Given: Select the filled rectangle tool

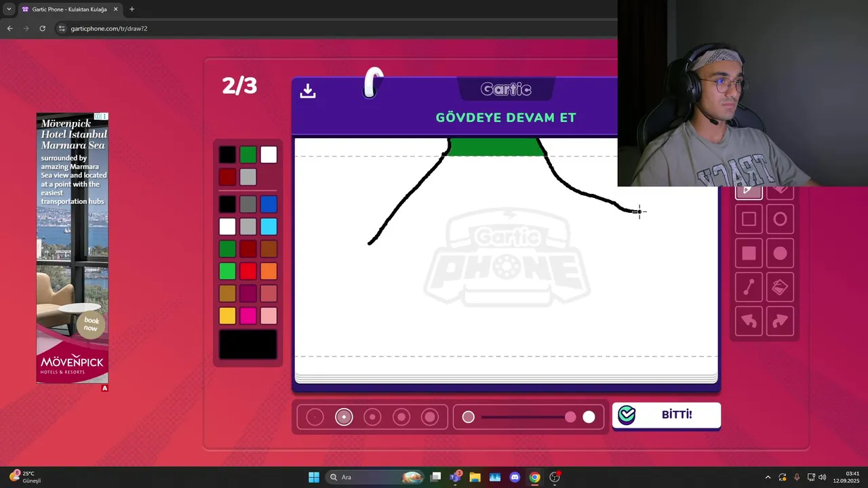Looking at the screenshot, I should pos(749,253).
